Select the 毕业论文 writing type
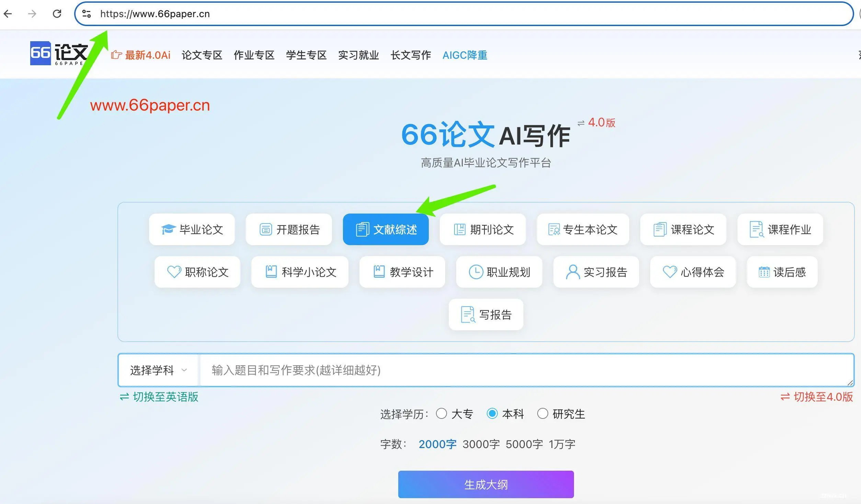 point(192,229)
